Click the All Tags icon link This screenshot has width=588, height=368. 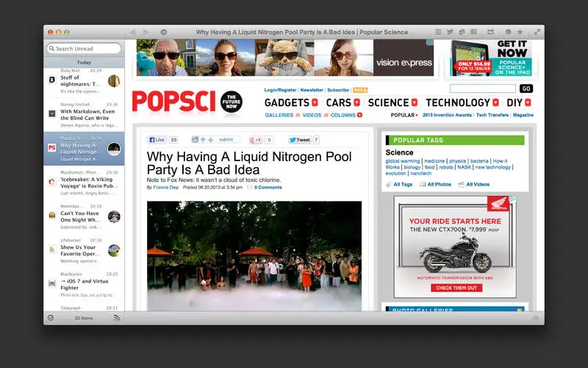(x=399, y=185)
